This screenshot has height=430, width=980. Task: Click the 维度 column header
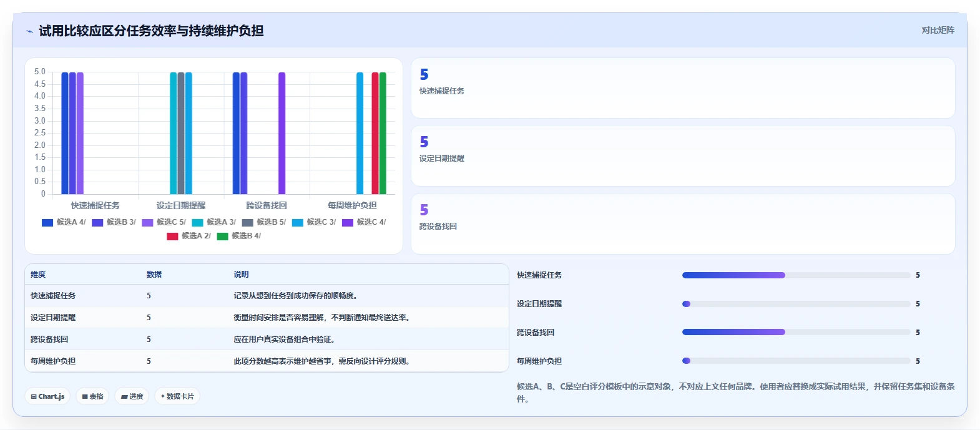[x=38, y=275]
